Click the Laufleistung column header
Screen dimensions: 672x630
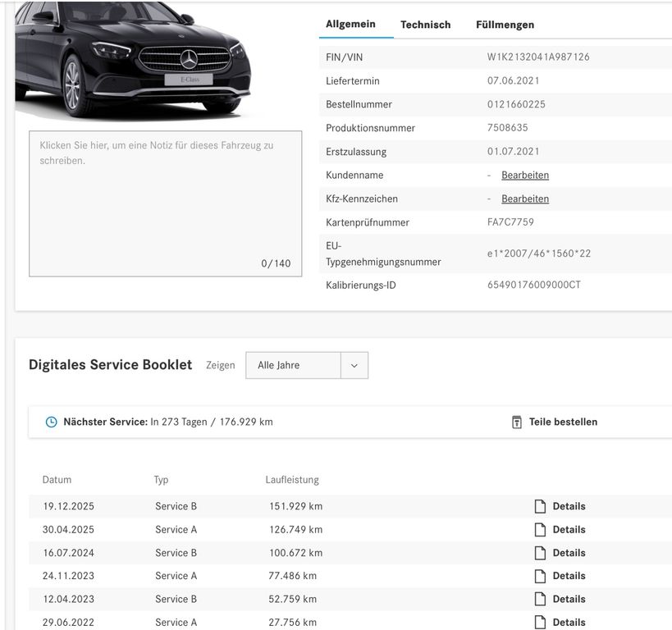[292, 479]
